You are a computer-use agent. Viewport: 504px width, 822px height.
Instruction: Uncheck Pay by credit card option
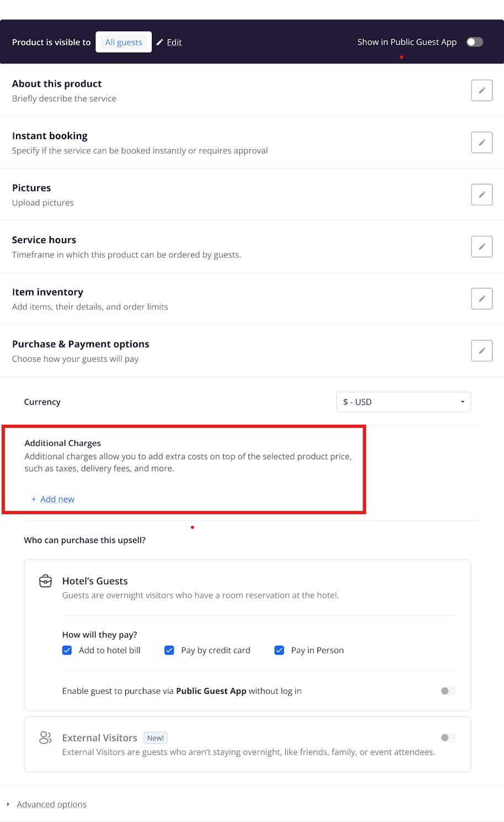click(x=169, y=650)
